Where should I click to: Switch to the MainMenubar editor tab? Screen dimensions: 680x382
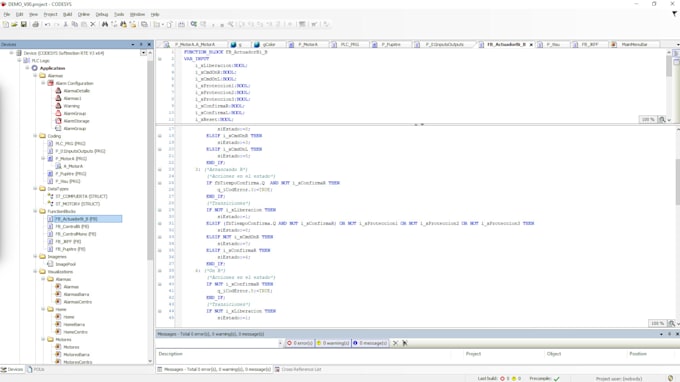coord(634,44)
